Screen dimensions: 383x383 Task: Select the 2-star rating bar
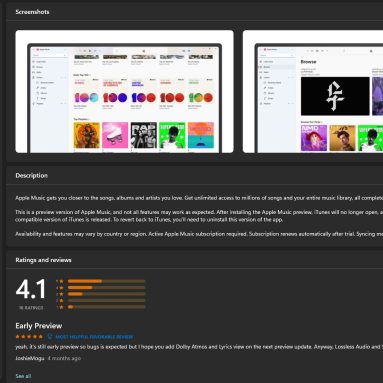(106, 300)
